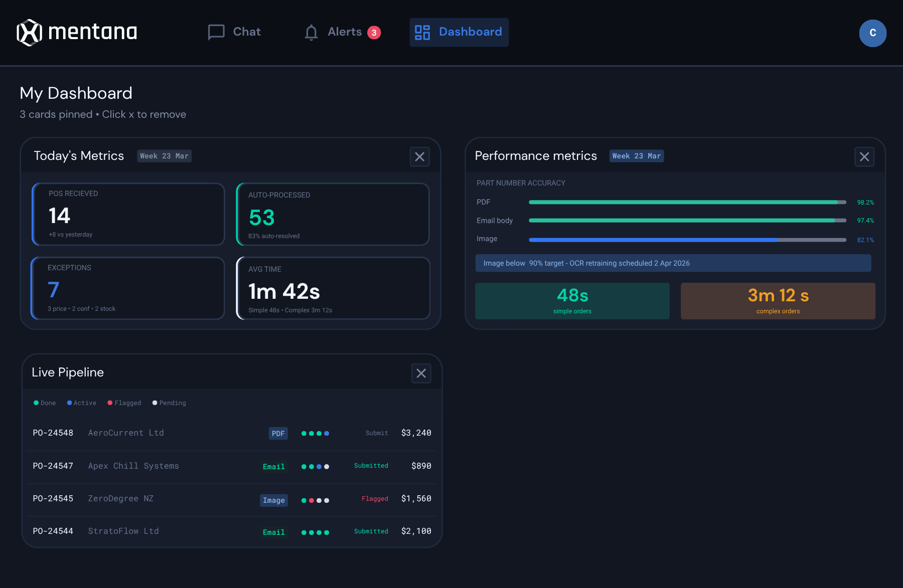Click Submitted status on PO-24547

371,466
